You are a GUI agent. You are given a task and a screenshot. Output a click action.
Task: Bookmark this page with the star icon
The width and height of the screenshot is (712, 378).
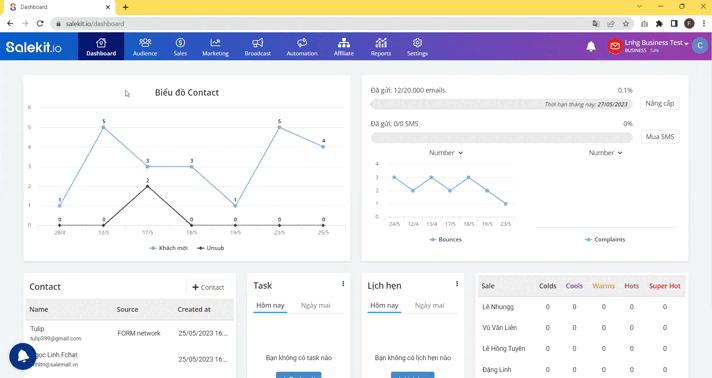click(x=626, y=24)
